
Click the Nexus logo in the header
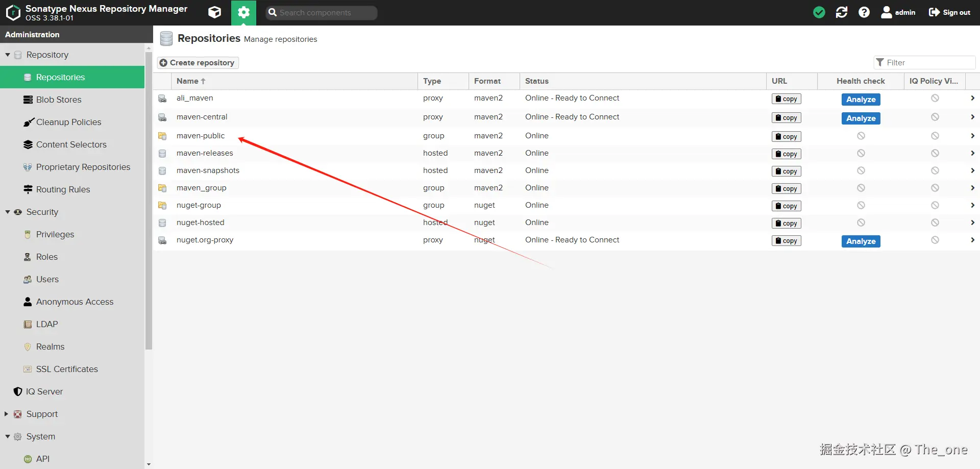click(x=13, y=12)
